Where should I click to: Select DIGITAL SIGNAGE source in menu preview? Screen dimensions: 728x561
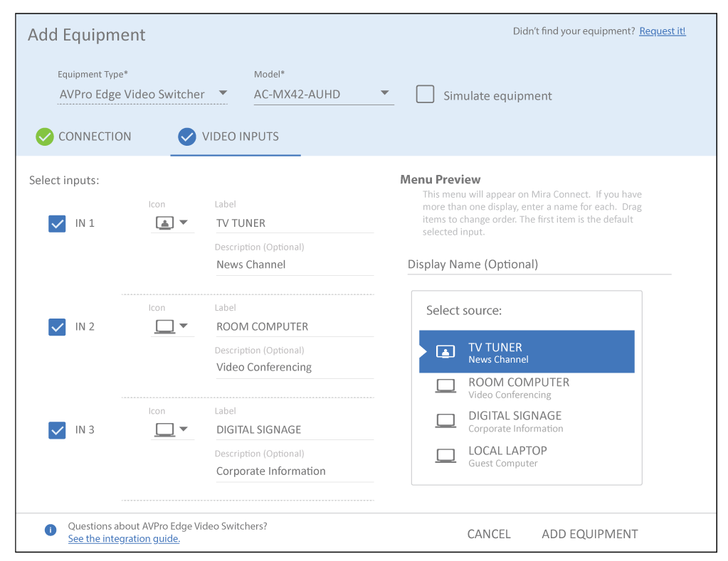[x=527, y=422]
